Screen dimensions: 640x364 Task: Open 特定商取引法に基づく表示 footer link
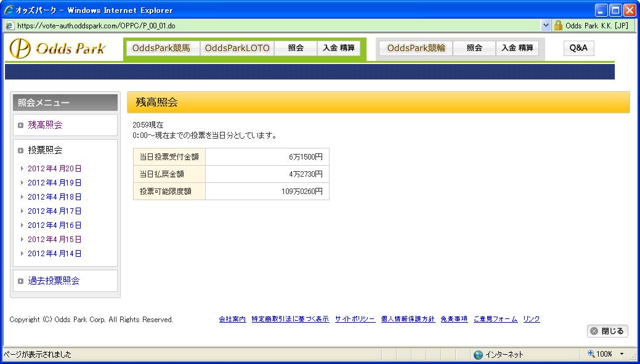click(291, 319)
